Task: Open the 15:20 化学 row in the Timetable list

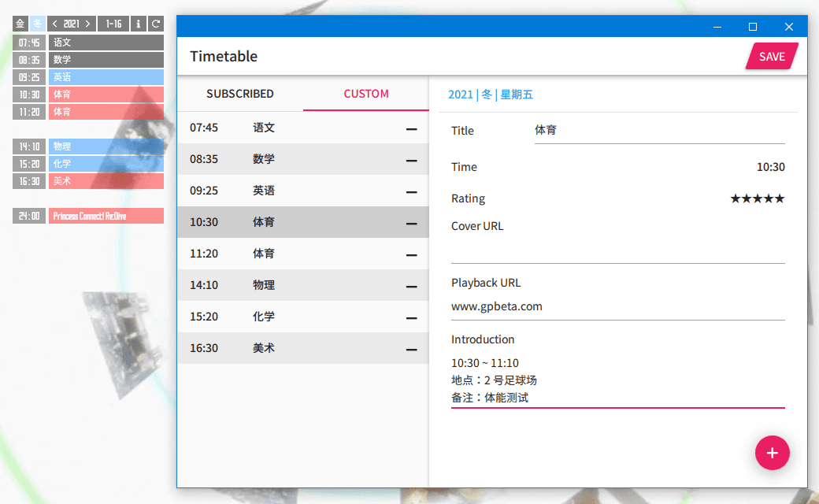Action: [303, 317]
